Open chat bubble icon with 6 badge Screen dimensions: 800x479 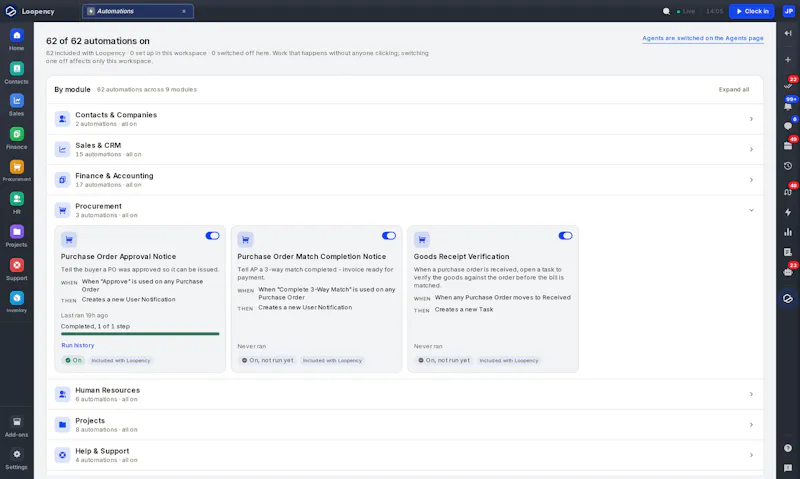coord(788,125)
